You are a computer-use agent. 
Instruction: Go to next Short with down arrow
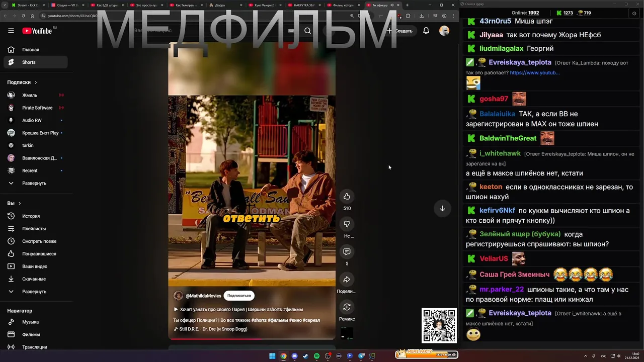click(x=442, y=208)
